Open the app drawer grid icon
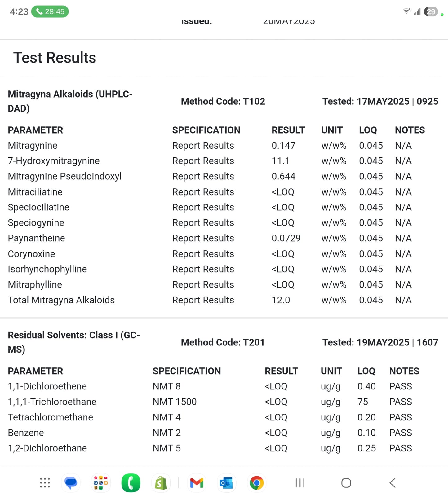 (x=45, y=482)
